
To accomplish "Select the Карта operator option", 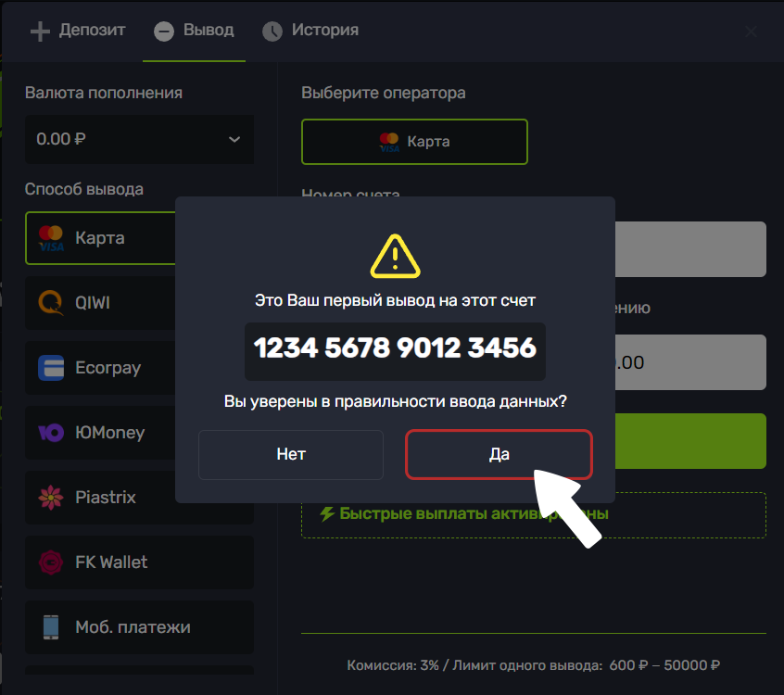I will click(x=414, y=142).
